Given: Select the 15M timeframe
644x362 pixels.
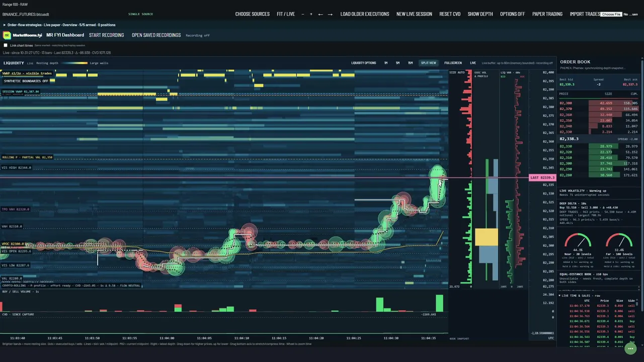Looking at the screenshot, I should (x=410, y=63).
